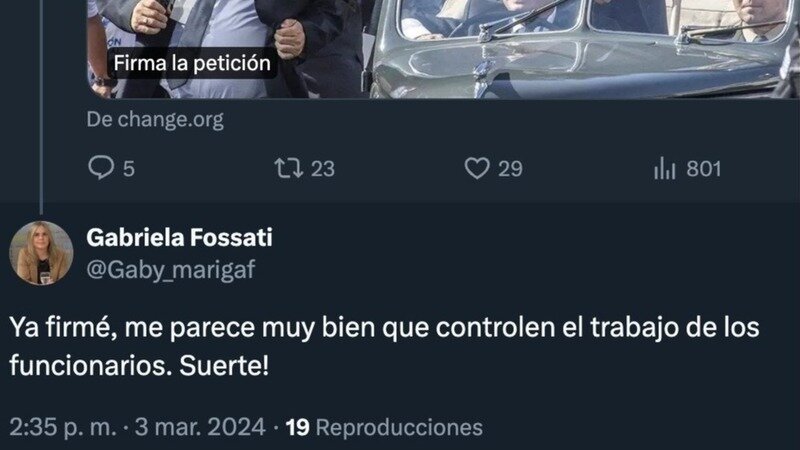This screenshot has width=800, height=450.
Task: Click the Firma la petición label
Action: 192,63
